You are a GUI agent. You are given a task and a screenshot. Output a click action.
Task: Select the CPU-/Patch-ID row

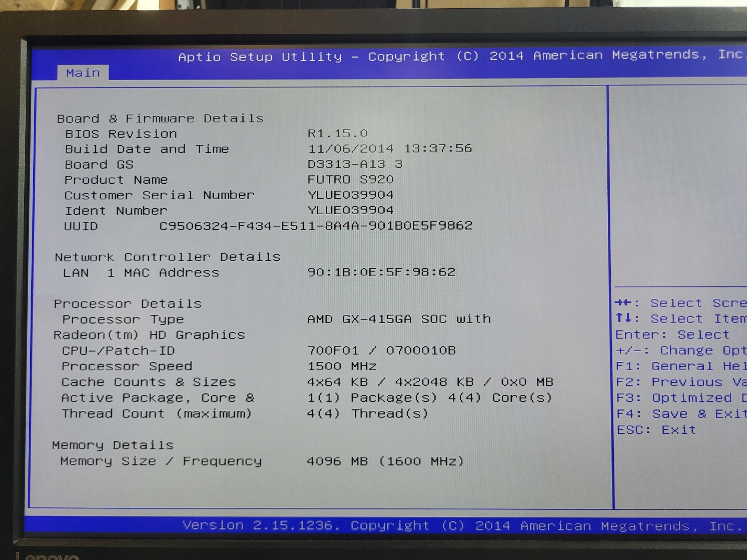point(118,351)
